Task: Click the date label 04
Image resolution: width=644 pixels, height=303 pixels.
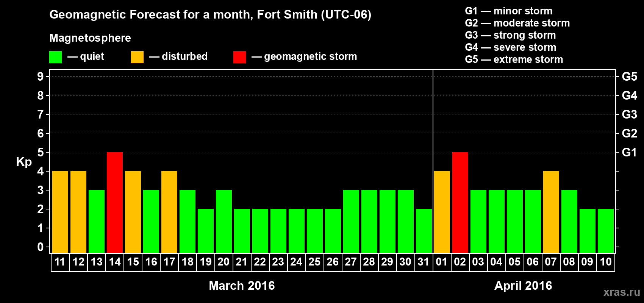Action: coord(497,262)
